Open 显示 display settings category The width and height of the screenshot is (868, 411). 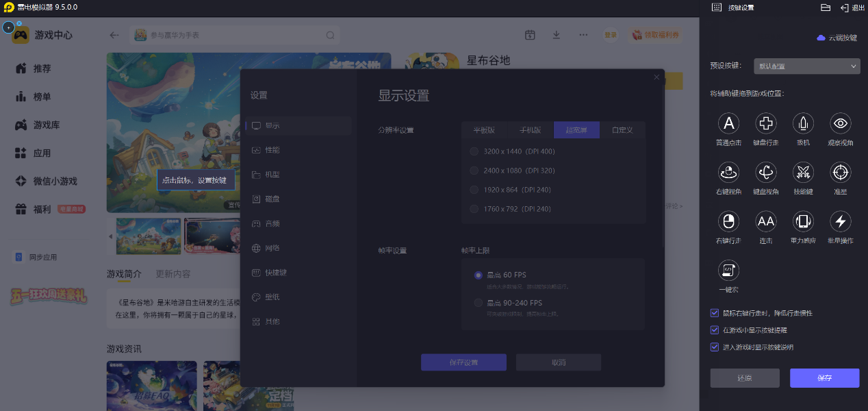[298, 126]
